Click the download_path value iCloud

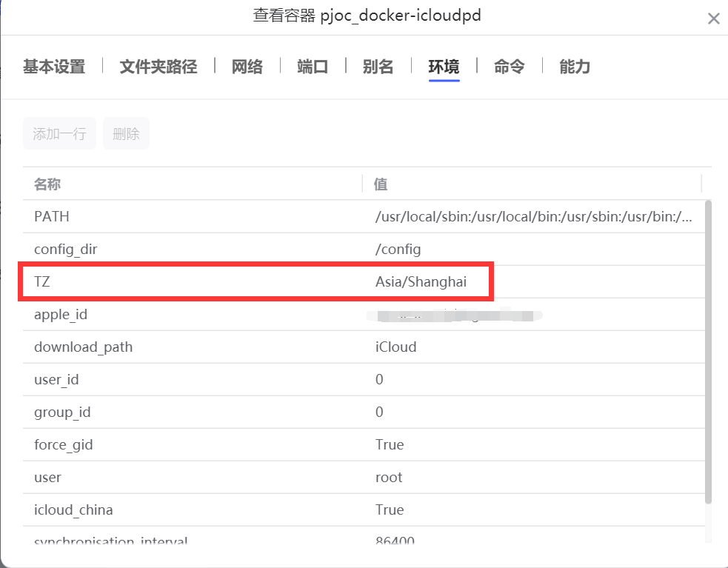click(x=395, y=347)
